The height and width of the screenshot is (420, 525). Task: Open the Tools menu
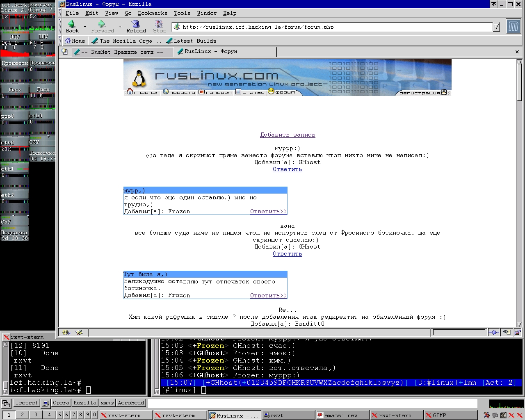tap(182, 13)
